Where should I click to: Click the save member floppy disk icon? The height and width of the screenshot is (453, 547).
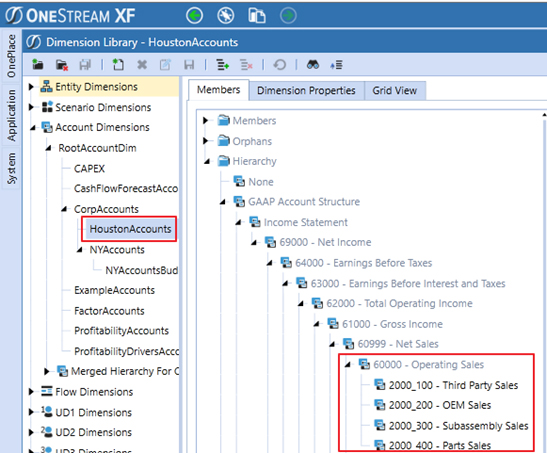tap(189, 65)
